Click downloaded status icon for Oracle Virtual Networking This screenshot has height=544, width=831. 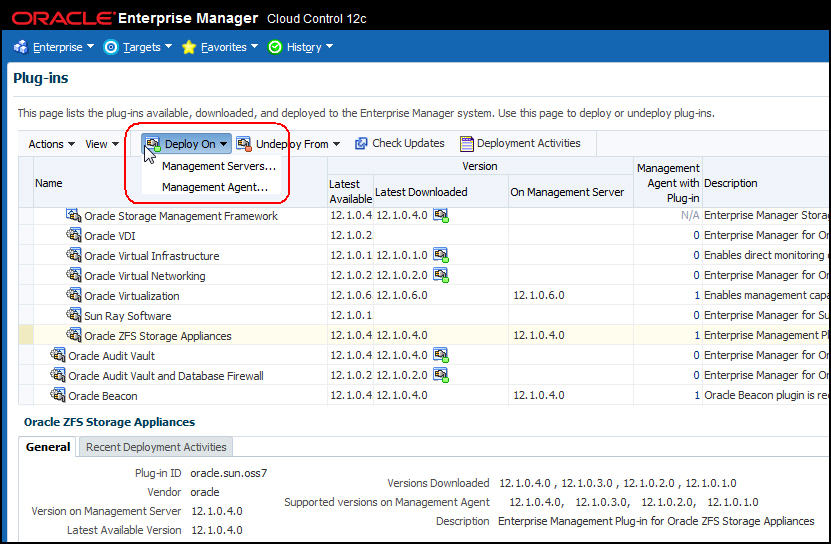(x=441, y=275)
